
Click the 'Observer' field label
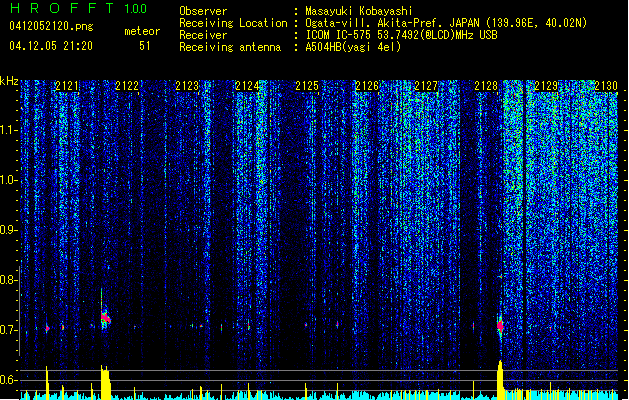[x=203, y=11]
